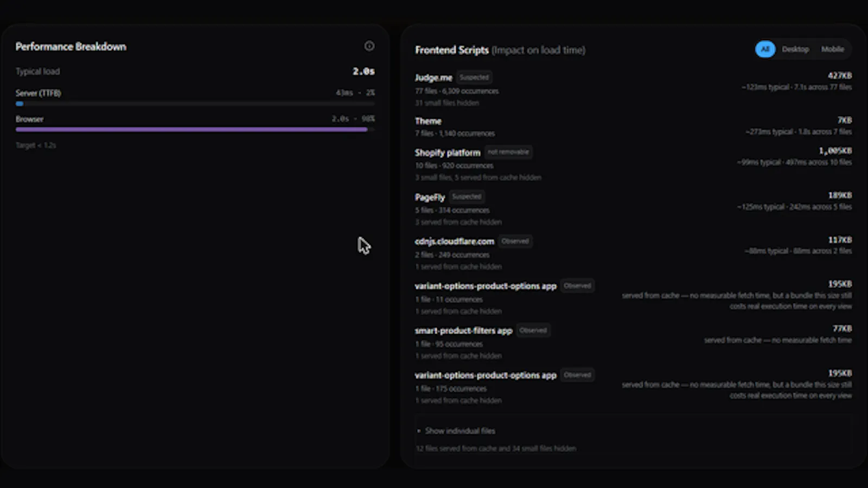The image size is (868, 488).
Task: Click the cdnjs.cloudflare.com entry
Action: point(455,241)
